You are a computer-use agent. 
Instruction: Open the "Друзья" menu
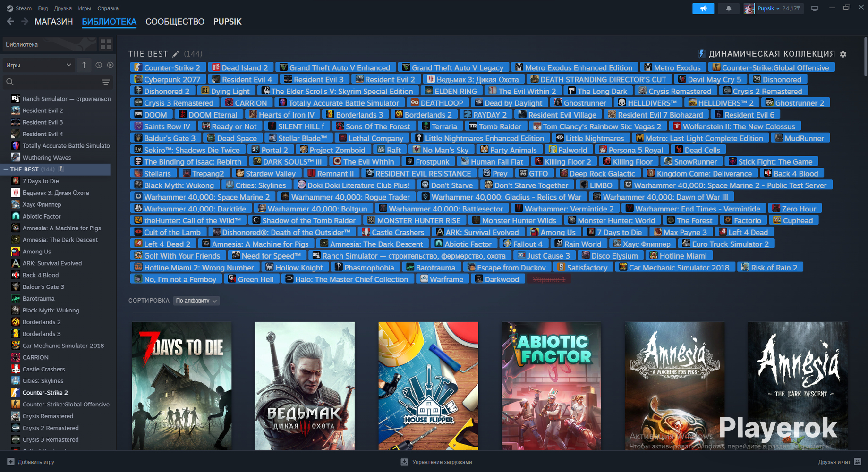pyautogui.click(x=63, y=8)
